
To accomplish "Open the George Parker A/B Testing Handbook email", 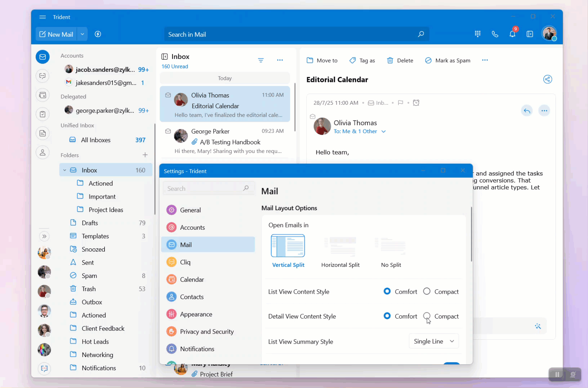I will (x=225, y=141).
